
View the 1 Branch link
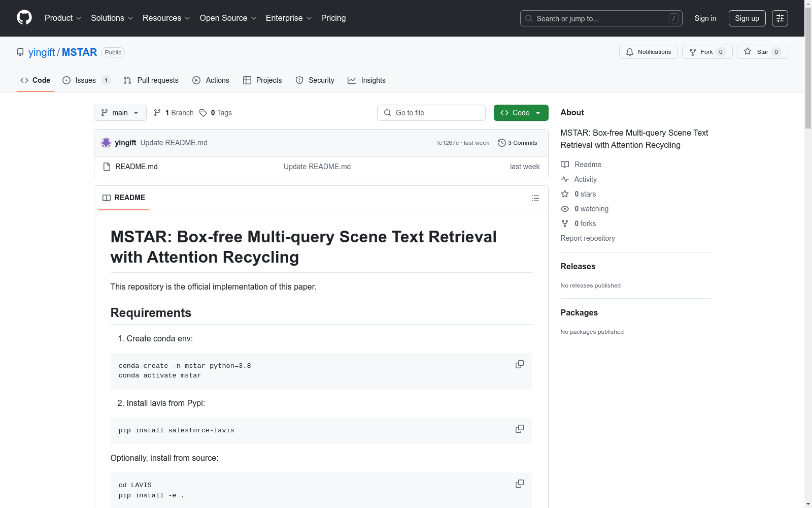tap(174, 113)
